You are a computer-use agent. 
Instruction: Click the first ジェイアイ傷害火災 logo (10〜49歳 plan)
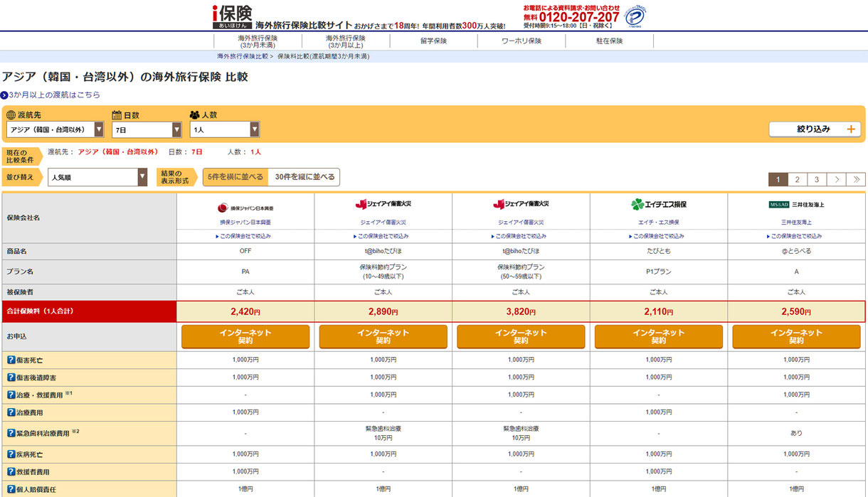[383, 205]
